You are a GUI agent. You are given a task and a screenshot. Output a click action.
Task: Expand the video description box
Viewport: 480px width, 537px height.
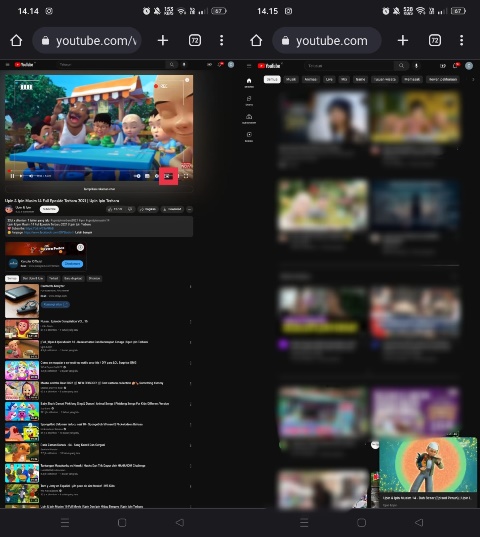click(x=99, y=226)
